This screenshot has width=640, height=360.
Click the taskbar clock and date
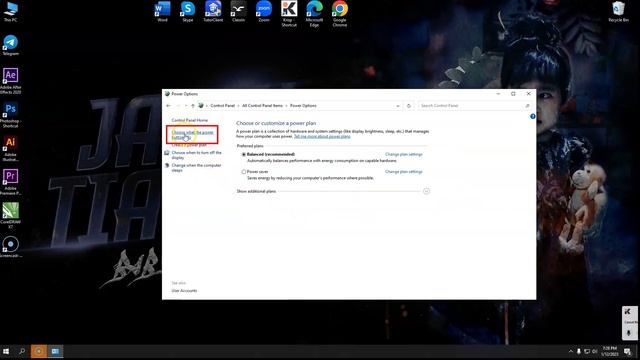610,351
